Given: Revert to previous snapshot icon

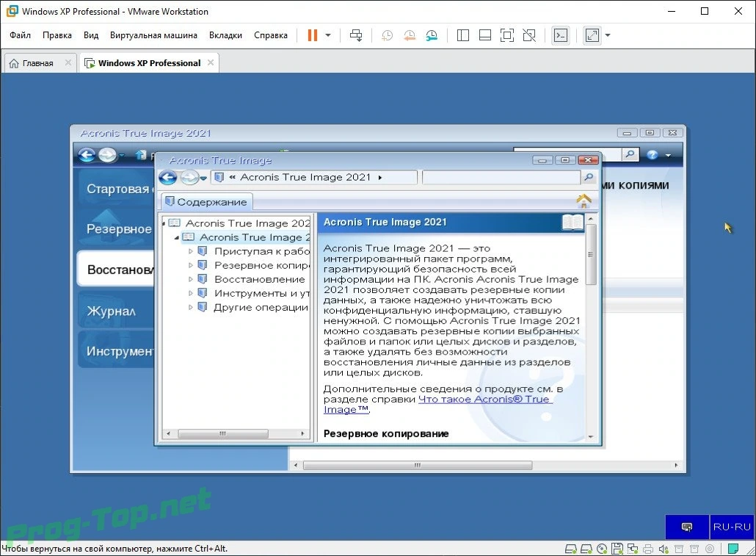Looking at the screenshot, I should coord(410,35).
